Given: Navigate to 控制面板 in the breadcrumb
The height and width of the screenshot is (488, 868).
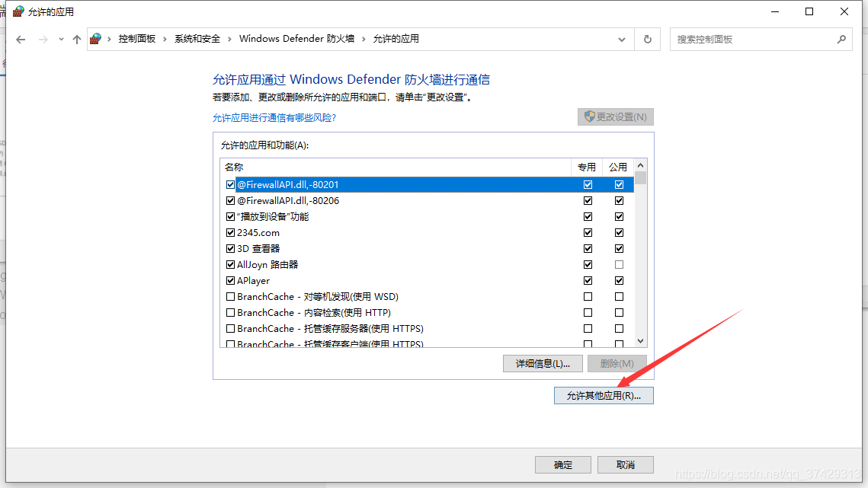Looking at the screenshot, I should coord(136,39).
